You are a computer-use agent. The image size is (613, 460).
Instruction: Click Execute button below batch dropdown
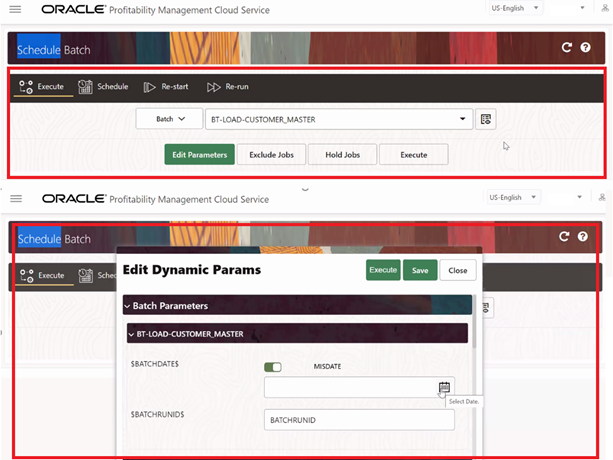coord(414,154)
